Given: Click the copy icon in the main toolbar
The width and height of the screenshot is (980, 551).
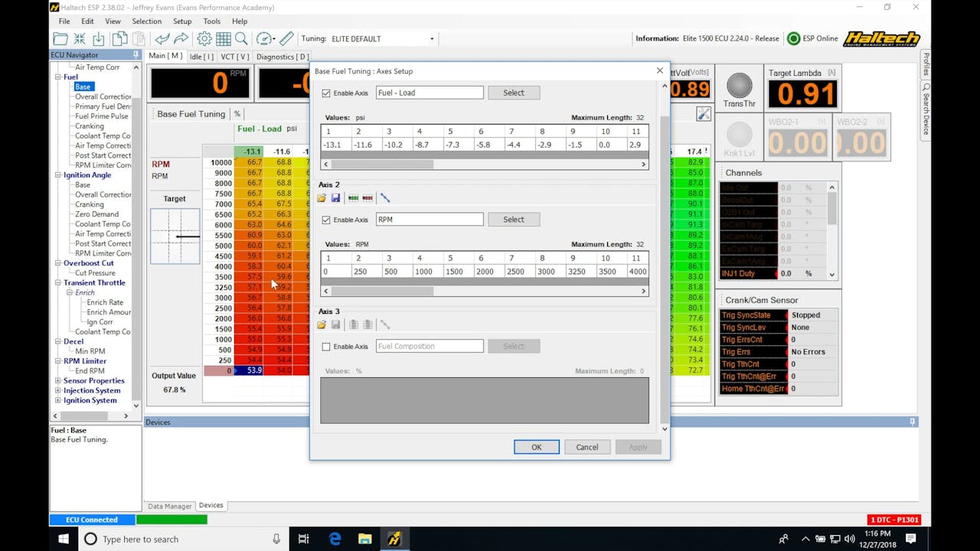Looking at the screenshot, I should (x=119, y=38).
